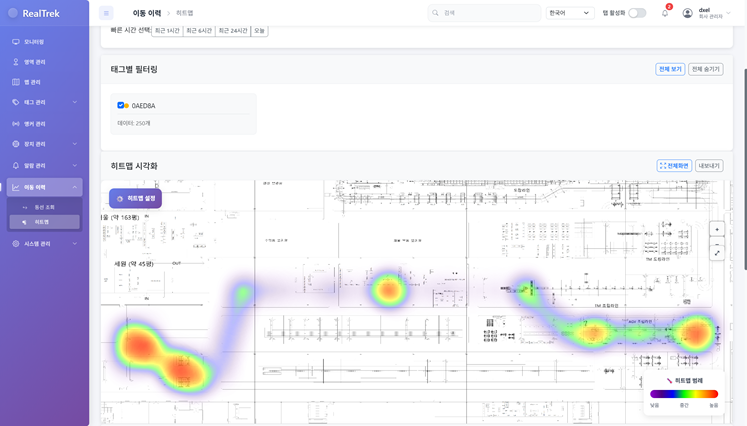747x426 pixels.
Task: Expand the 시스템 관리 sidebar menu
Action: click(x=44, y=243)
